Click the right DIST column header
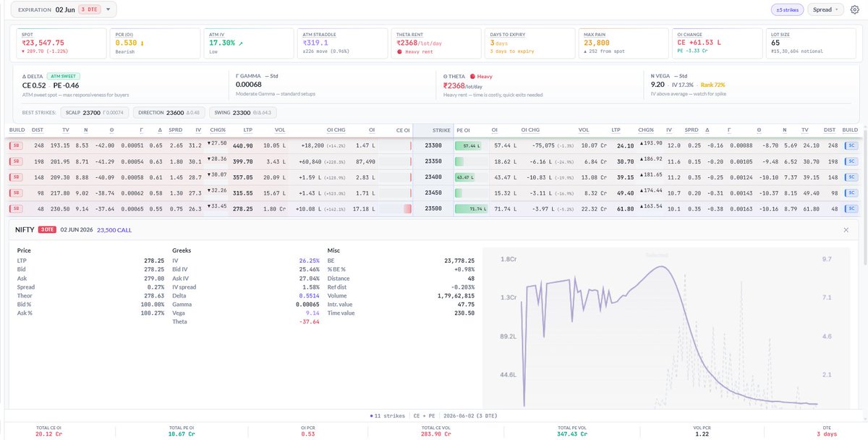 pos(829,130)
